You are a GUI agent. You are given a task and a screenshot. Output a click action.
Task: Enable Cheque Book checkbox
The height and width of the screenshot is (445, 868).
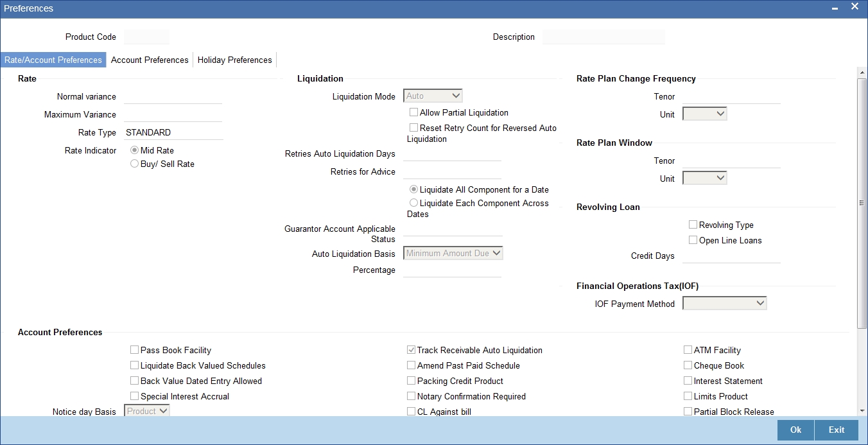[x=688, y=365]
